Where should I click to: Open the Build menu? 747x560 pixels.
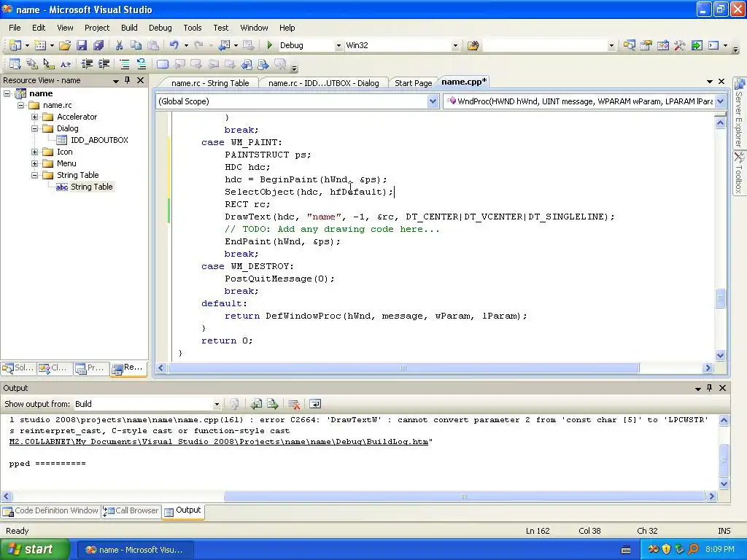(129, 28)
